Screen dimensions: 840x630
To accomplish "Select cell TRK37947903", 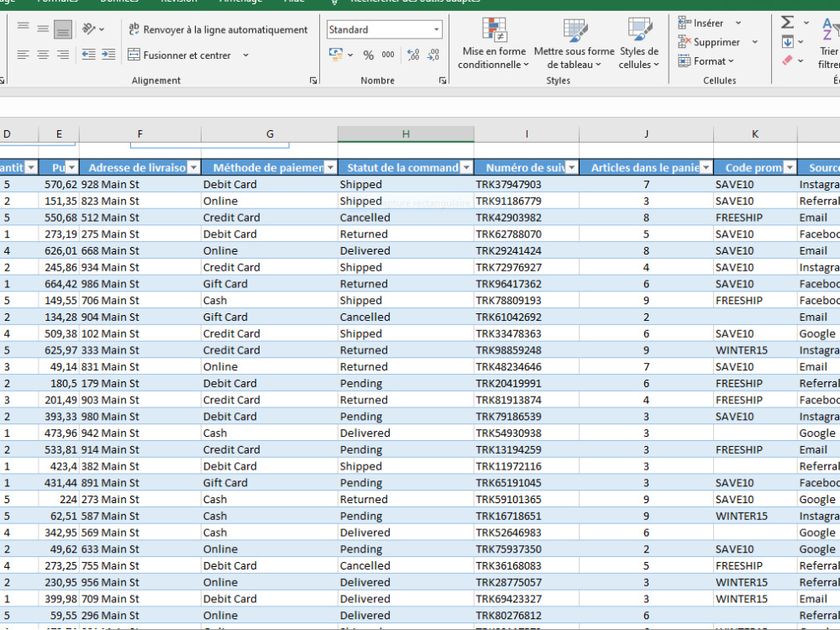I will 527,184.
